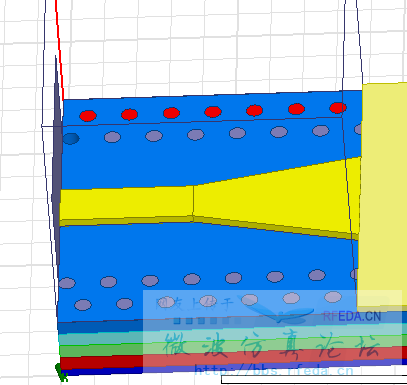Click the blue top substrate surface
The image size is (407, 385).
click(x=207, y=160)
